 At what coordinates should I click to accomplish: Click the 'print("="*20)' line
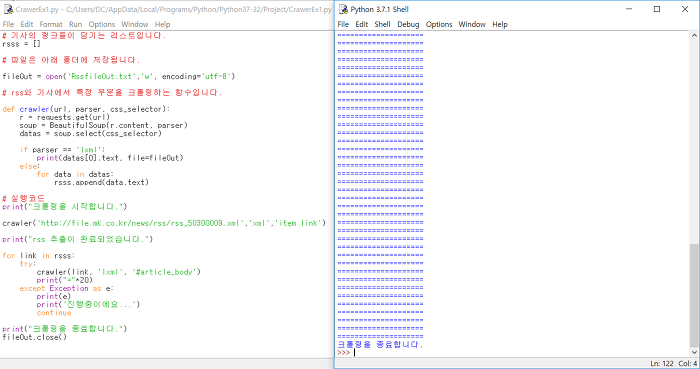[x=65, y=280]
